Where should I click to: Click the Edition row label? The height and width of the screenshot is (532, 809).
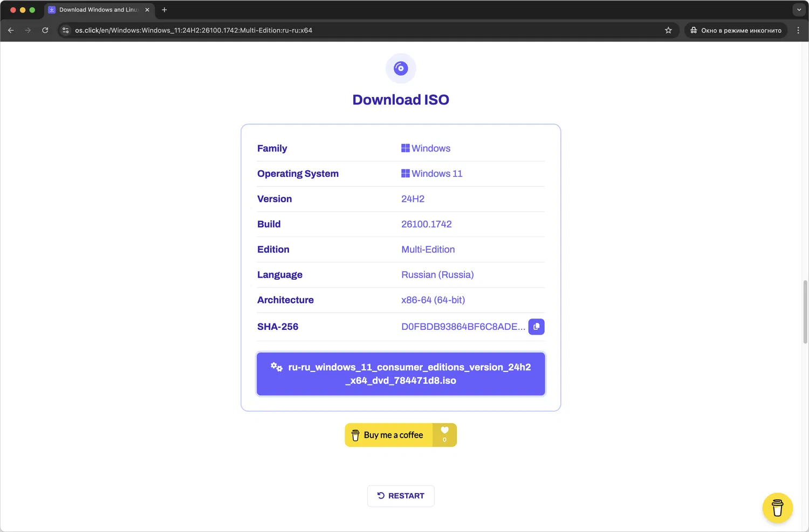(x=273, y=250)
